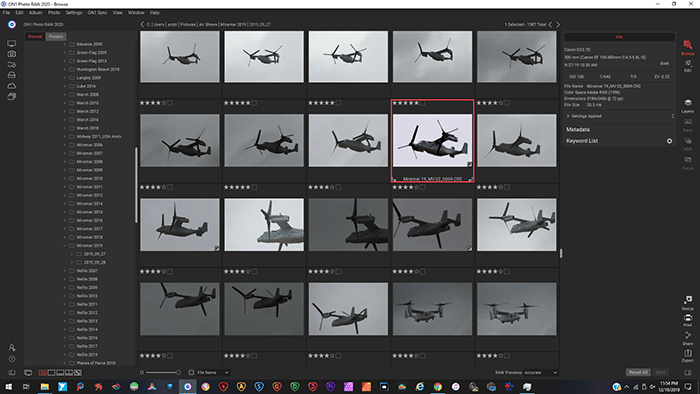Open the Windows Start menu
Screen dimensions: 700x394
coord(8,387)
